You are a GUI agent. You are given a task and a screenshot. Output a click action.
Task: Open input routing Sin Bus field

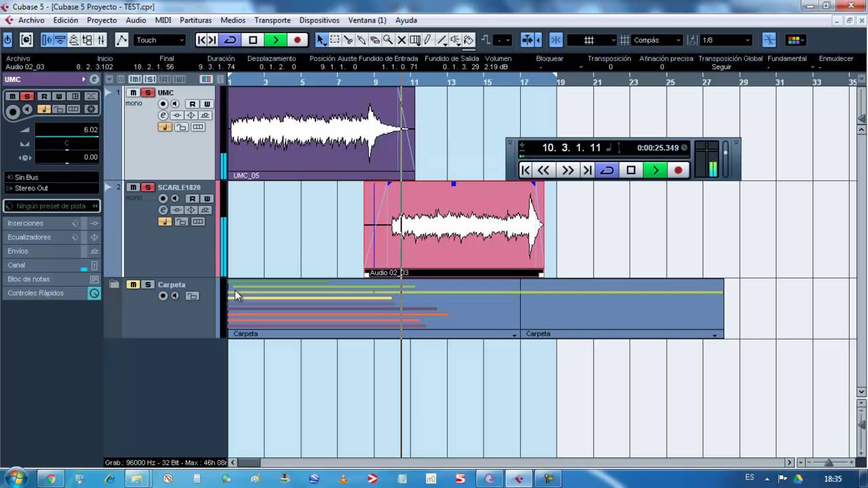click(52, 177)
